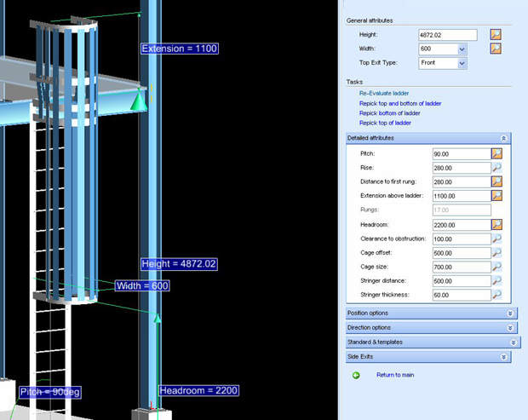Open the Top Exit Type dropdown
The width and height of the screenshot is (528, 420).
click(462, 63)
